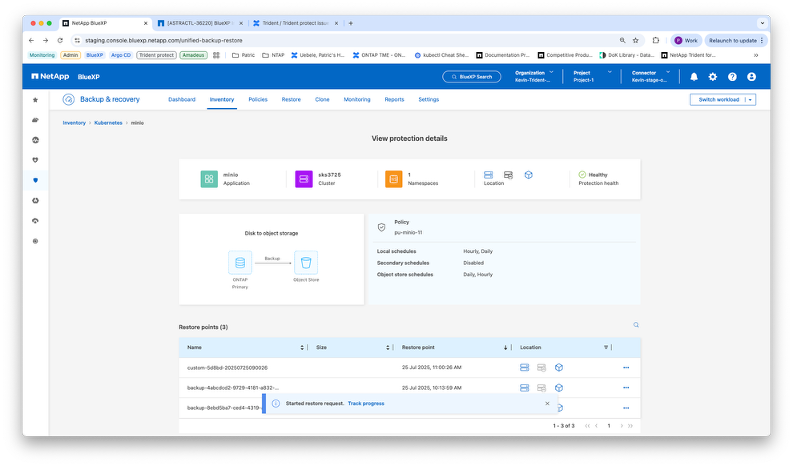Click the Relaunch to update button
This screenshot has width=793, height=466.
tap(736, 40)
